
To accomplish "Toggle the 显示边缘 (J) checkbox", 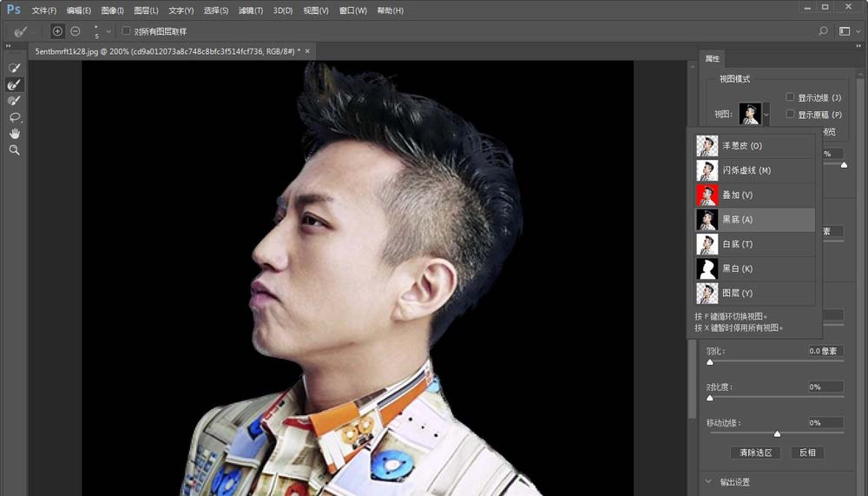I will tap(790, 97).
